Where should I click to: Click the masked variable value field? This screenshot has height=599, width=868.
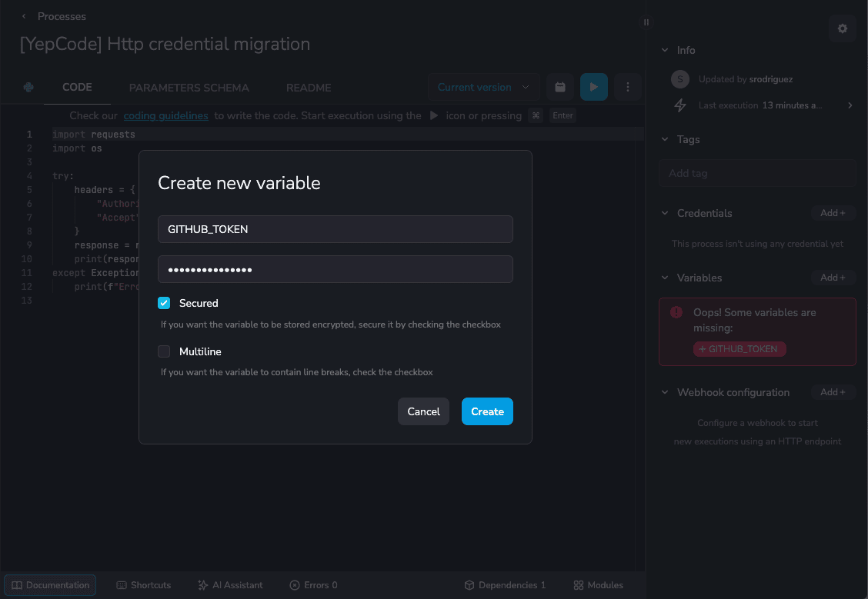pyautogui.click(x=336, y=269)
